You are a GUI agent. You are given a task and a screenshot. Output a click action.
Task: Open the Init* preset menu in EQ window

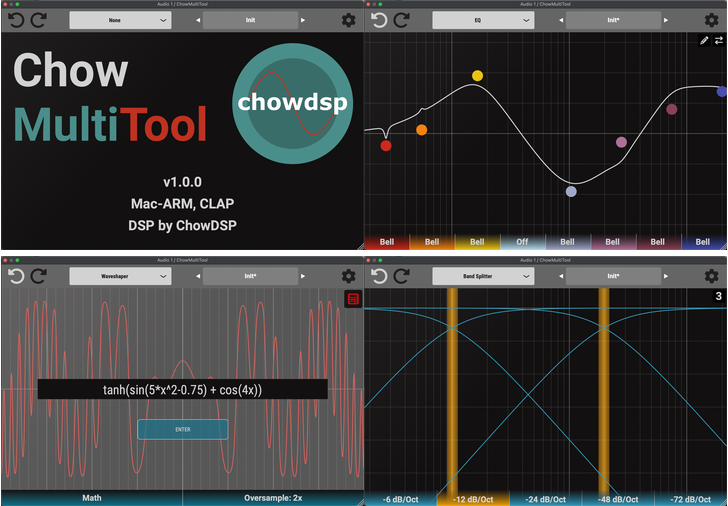pyautogui.click(x=613, y=20)
